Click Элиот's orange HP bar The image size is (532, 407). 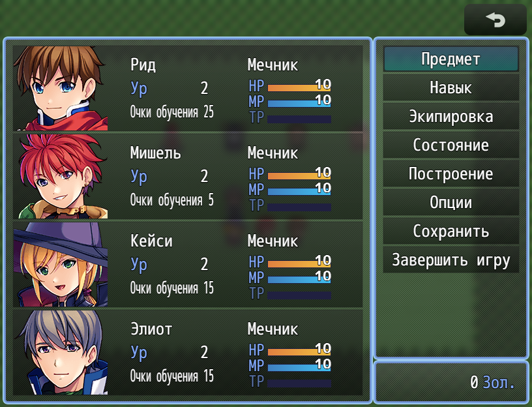[299, 352]
